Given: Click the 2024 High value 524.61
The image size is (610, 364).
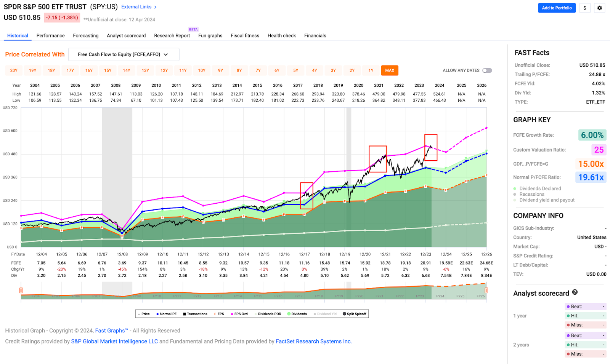Looking at the screenshot, I should [x=440, y=94].
